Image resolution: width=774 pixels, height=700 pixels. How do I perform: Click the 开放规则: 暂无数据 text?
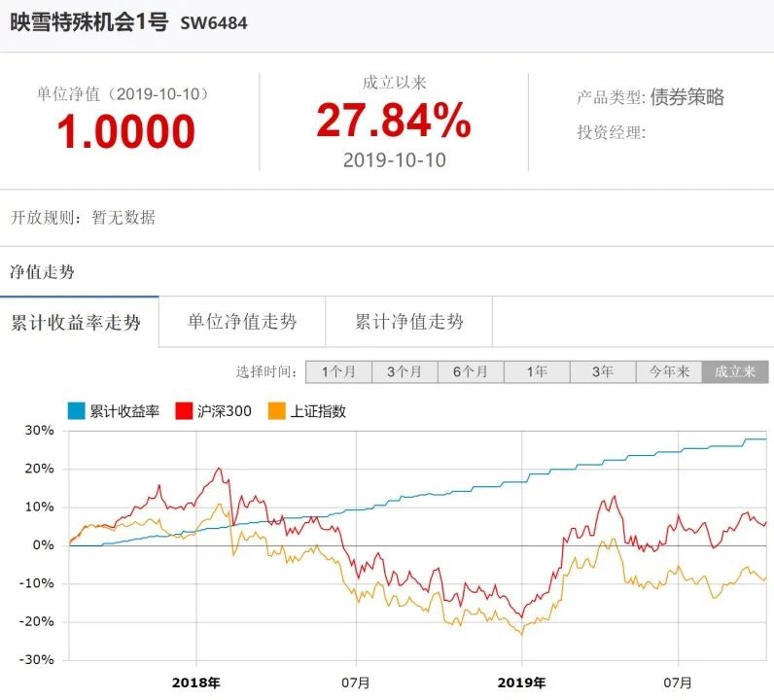(x=83, y=217)
